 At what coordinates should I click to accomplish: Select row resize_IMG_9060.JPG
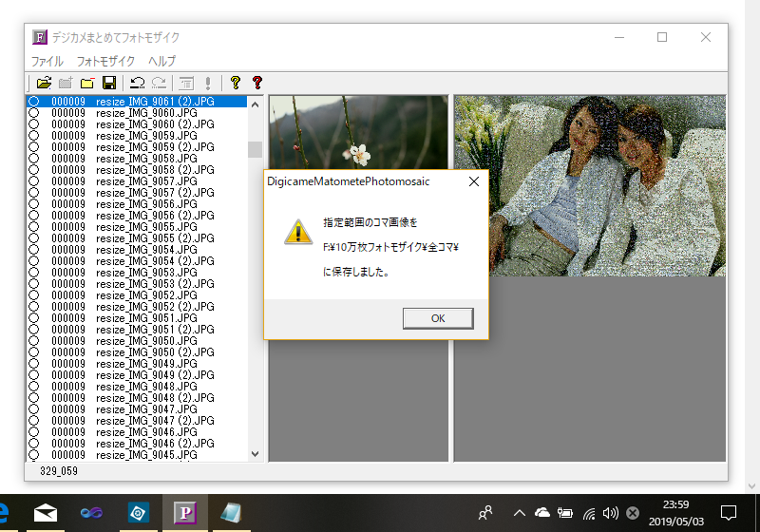(137, 113)
